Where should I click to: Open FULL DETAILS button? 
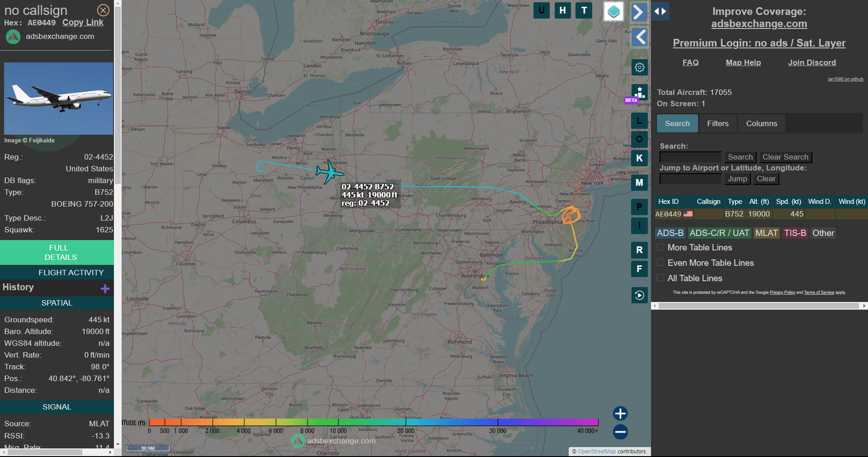pyautogui.click(x=57, y=253)
